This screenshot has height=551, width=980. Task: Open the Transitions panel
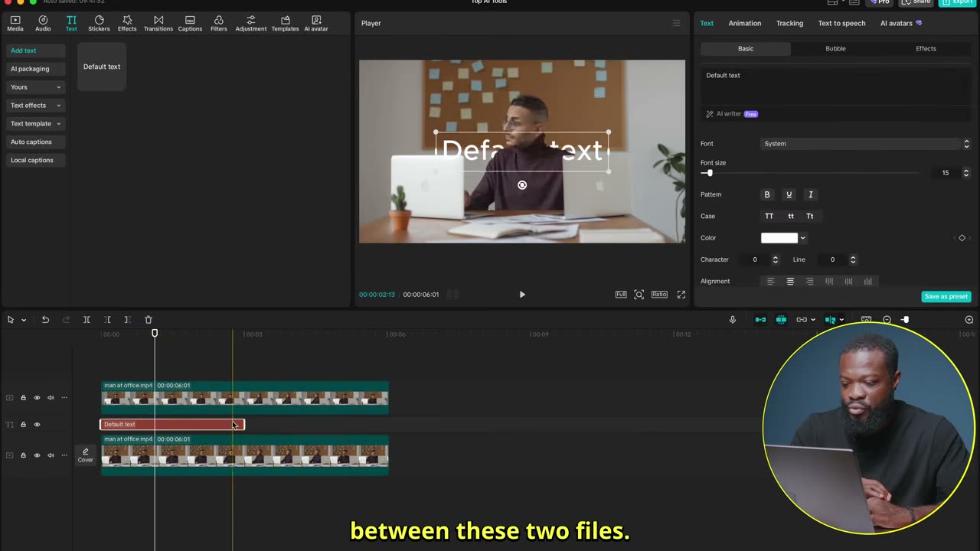tap(158, 24)
